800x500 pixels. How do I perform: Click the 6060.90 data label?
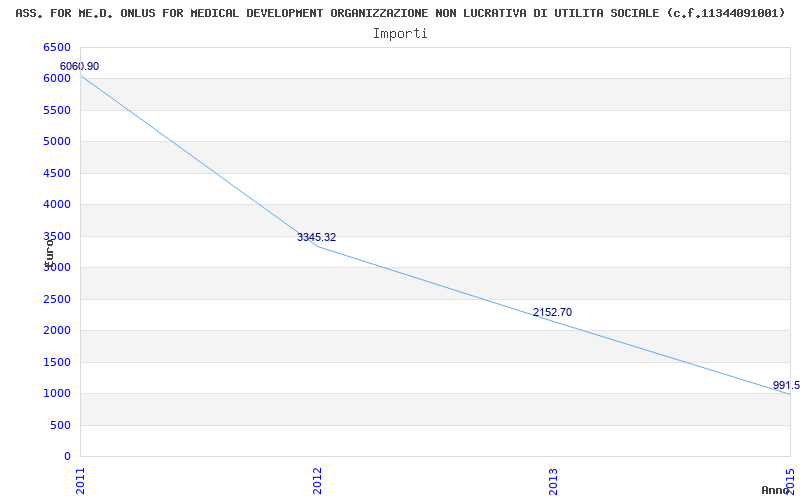coord(80,66)
